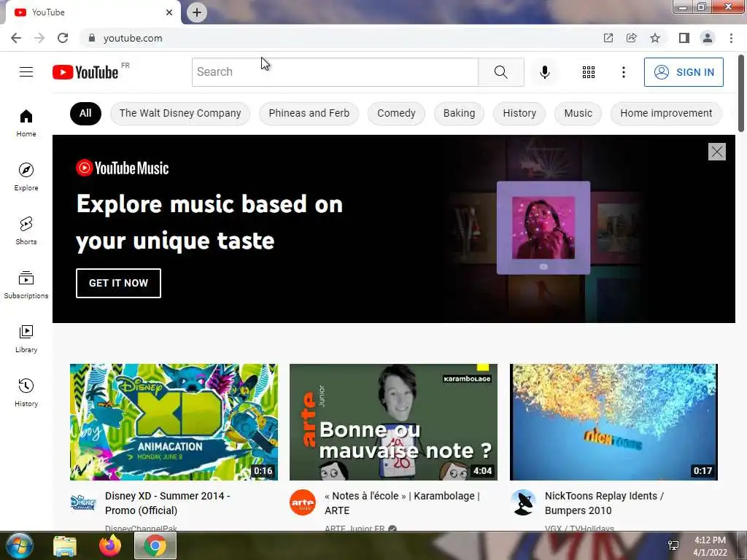Select the History filter chip

(519, 113)
